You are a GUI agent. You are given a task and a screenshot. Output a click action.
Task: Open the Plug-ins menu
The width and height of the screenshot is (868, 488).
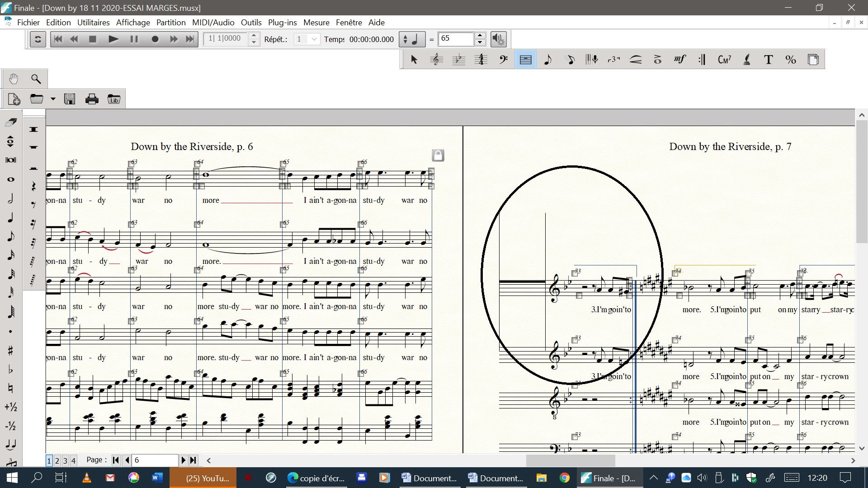tap(282, 23)
